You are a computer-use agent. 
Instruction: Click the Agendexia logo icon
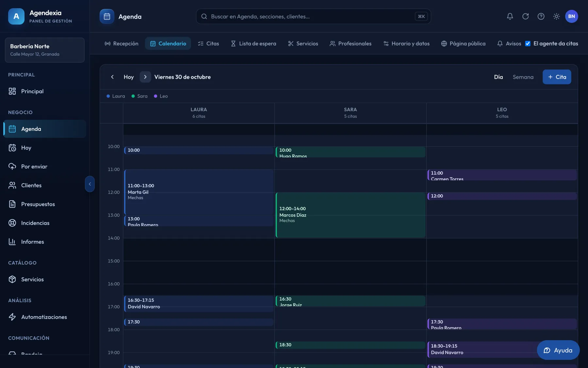(x=16, y=16)
